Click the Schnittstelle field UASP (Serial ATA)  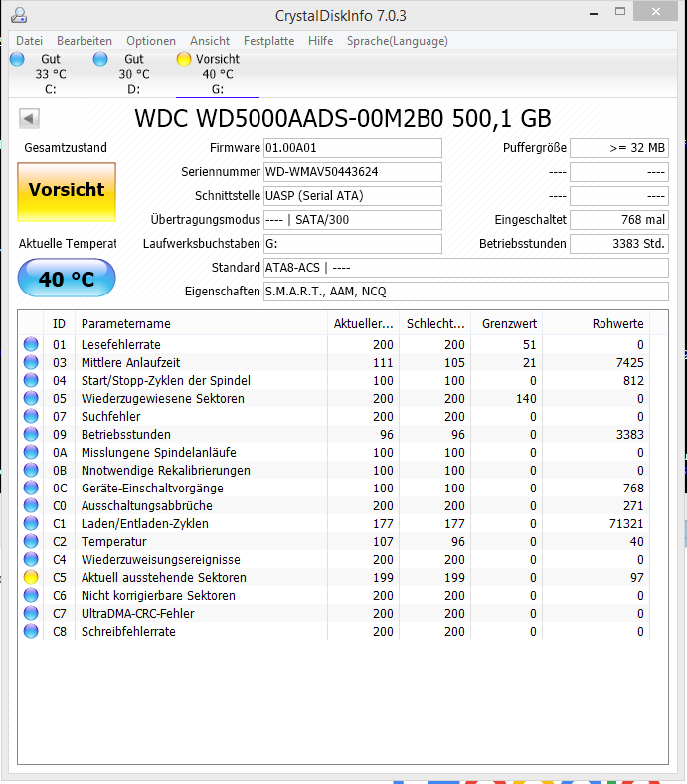[353, 195]
